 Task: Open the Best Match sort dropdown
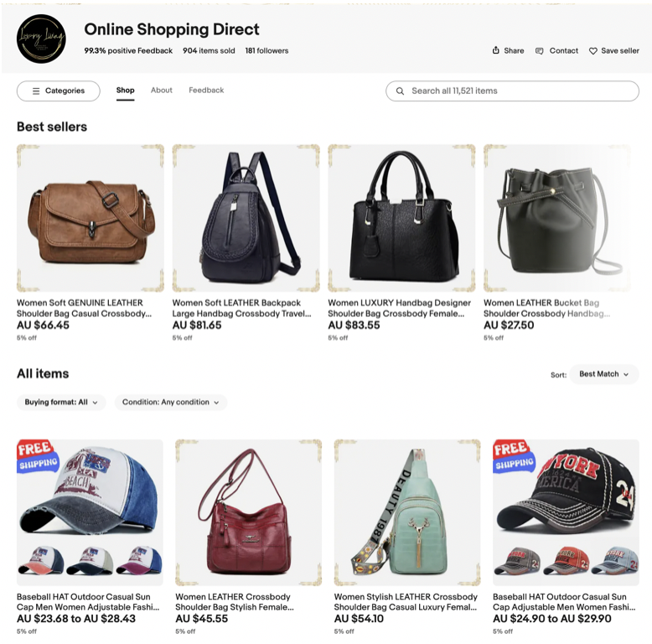[603, 374]
